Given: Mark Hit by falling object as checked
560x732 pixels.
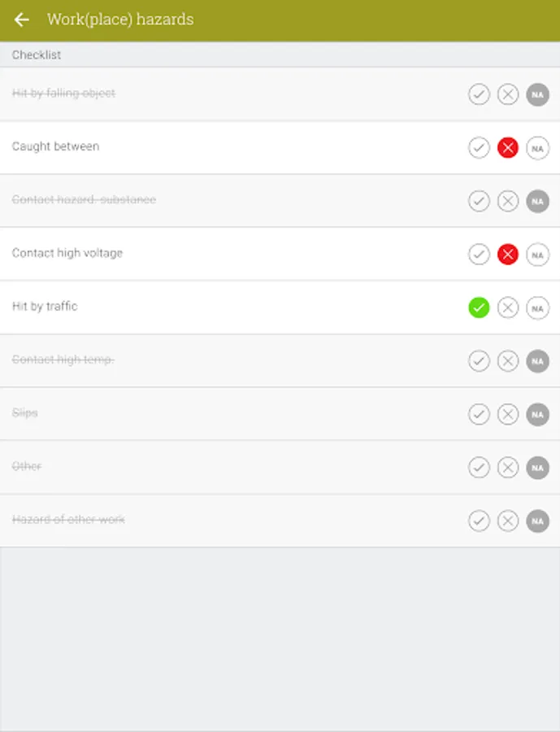Looking at the screenshot, I should (x=479, y=94).
